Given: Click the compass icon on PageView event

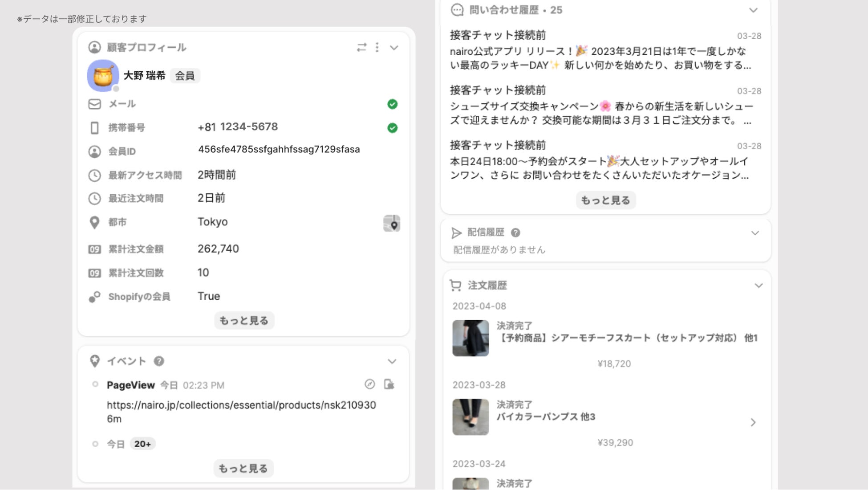Looking at the screenshot, I should (369, 384).
